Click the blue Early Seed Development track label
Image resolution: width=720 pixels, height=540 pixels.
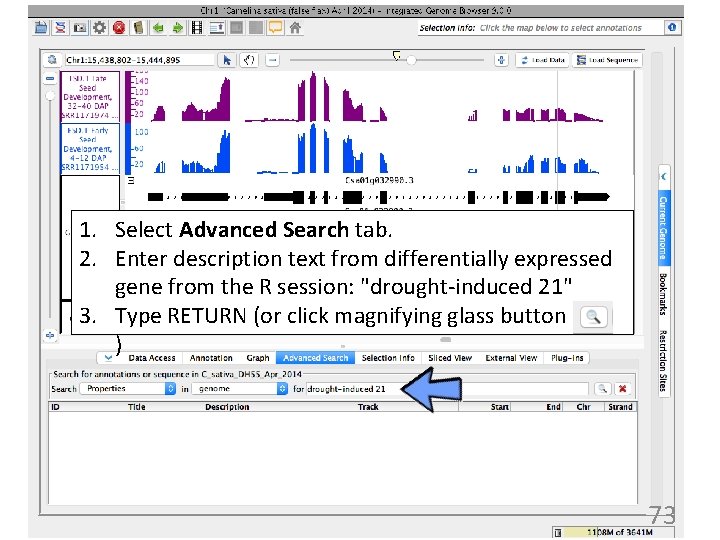click(90, 149)
